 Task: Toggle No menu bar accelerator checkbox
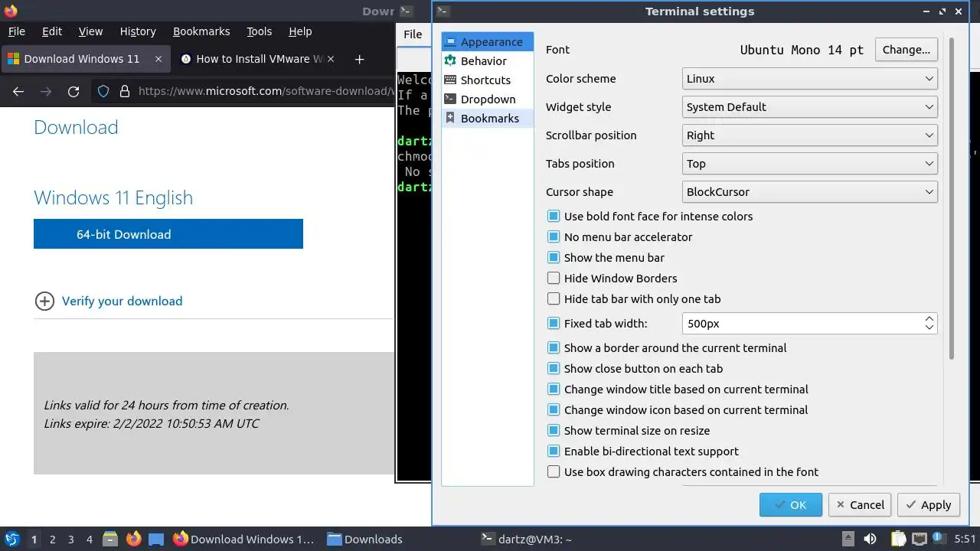[554, 237]
